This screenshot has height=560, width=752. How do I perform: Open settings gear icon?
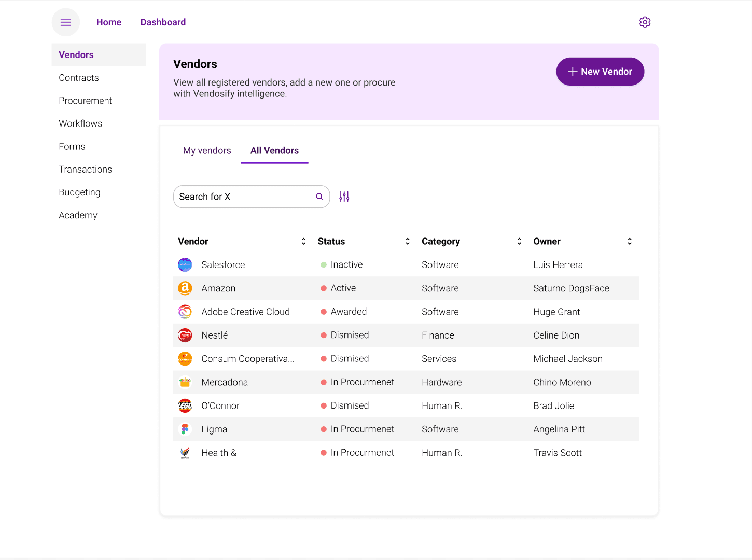(x=645, y=22)
